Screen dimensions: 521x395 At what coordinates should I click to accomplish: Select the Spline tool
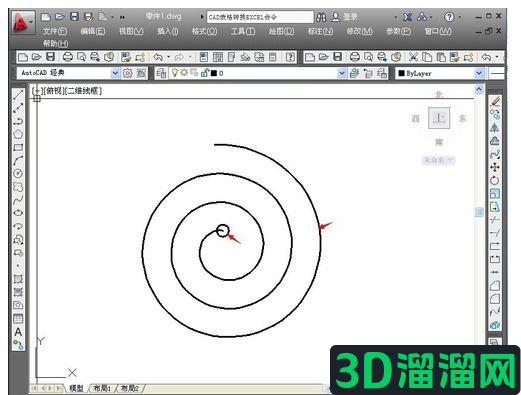18,200
